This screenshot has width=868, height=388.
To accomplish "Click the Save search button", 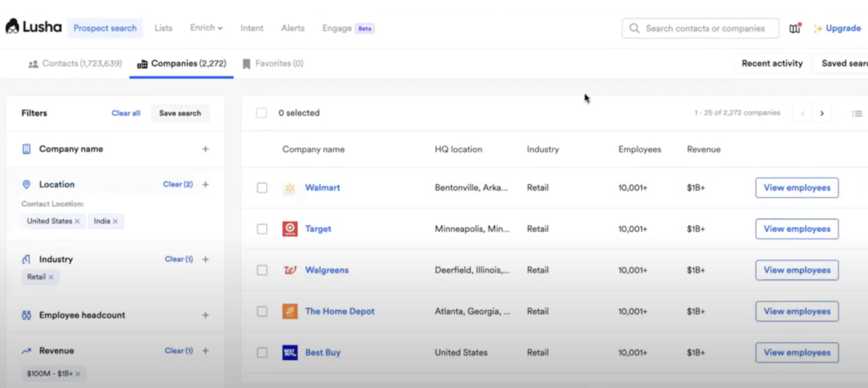I will pyautogui.click(x=180, y=113).
